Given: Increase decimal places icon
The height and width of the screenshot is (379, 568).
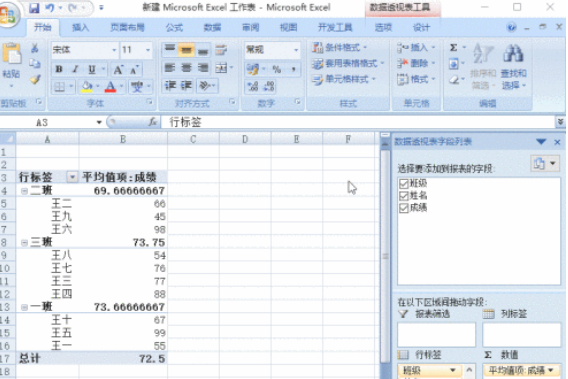Looking at the screenshot, I should coord(252,86).
